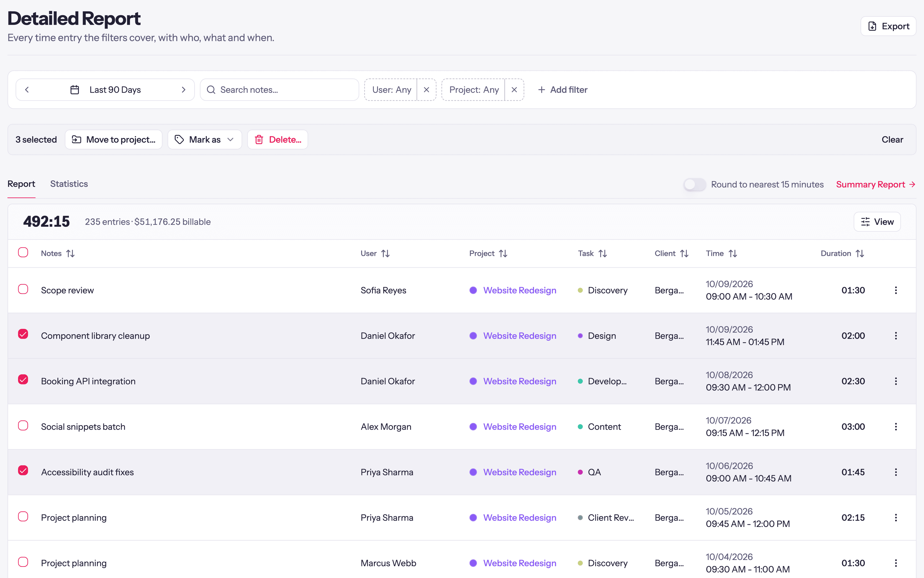
Task: Check Marcus Webb's Project planning entry
Action: pyautogui.click(x=23, y=562)
